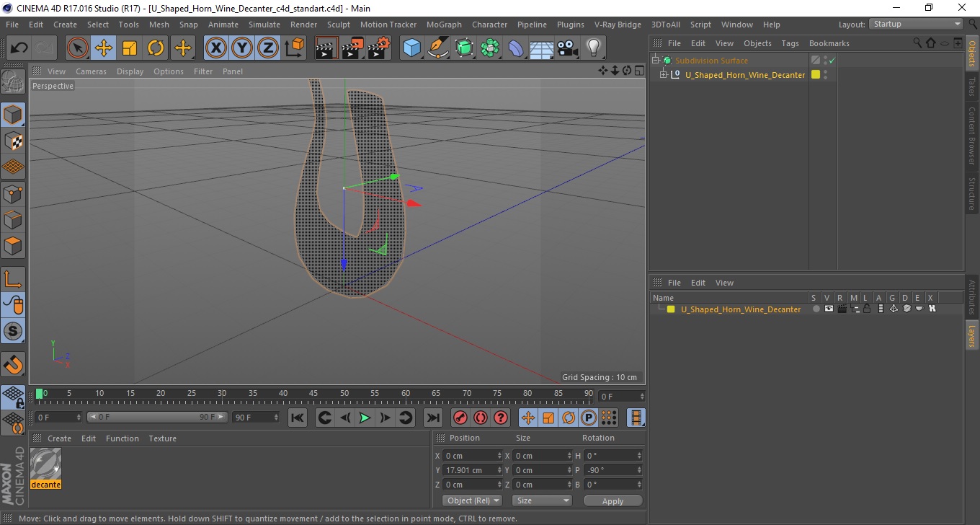Click position X value stepper arrows
This screenshot has height=525, width=980.
click(499, 456)
